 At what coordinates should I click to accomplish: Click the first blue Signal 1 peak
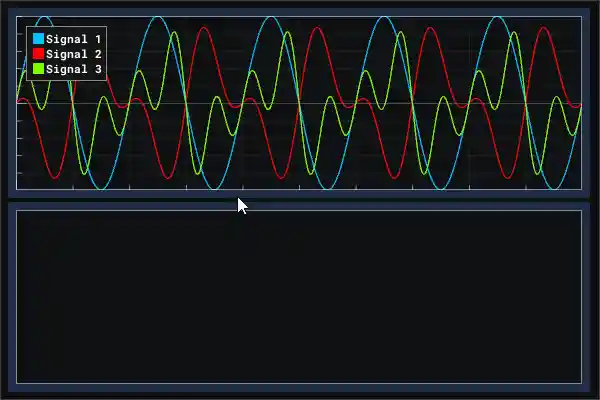click(43, 18)
